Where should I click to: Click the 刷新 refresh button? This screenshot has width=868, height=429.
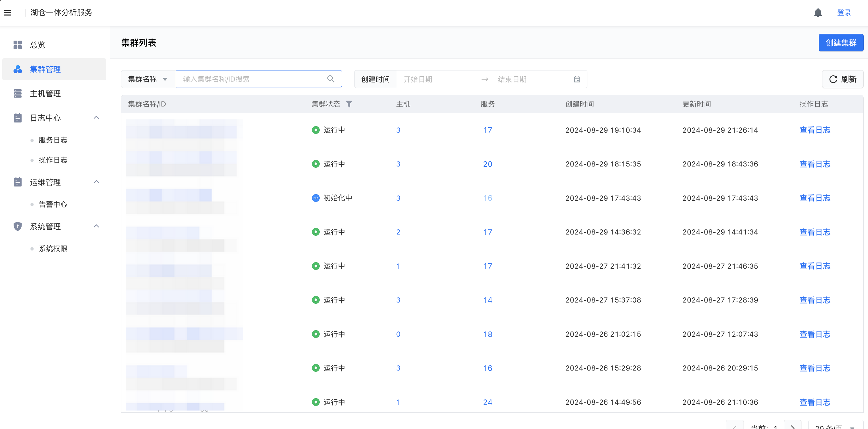(842, 79)
